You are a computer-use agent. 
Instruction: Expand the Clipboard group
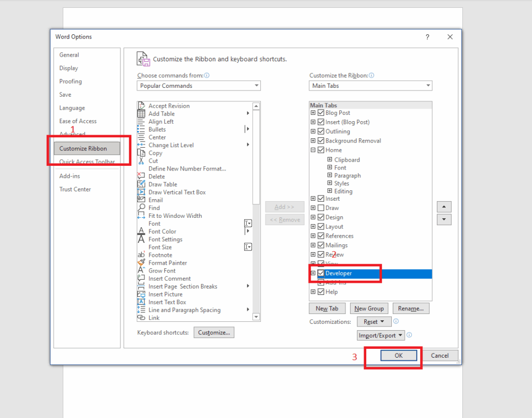click(x=329, y=159)
